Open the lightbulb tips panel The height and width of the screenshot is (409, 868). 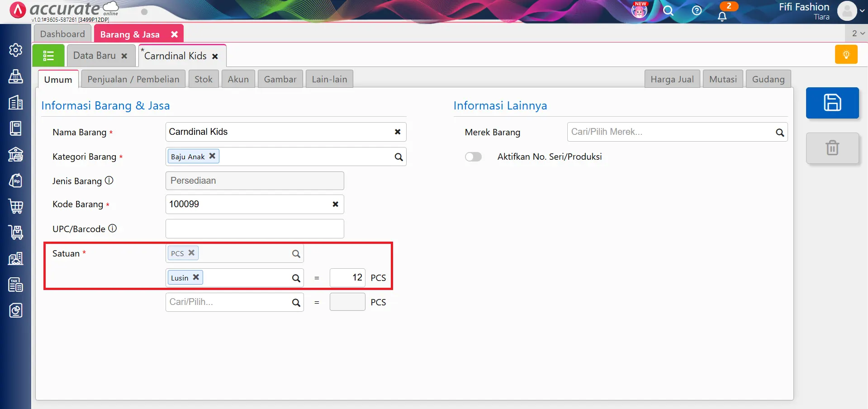click(x=846, y=54)
